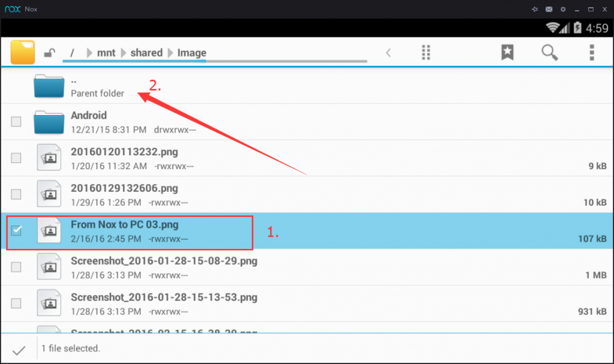Click the Wi-Fi status icon
This screenshot has height=364, width=614.
tap(552, 28)
